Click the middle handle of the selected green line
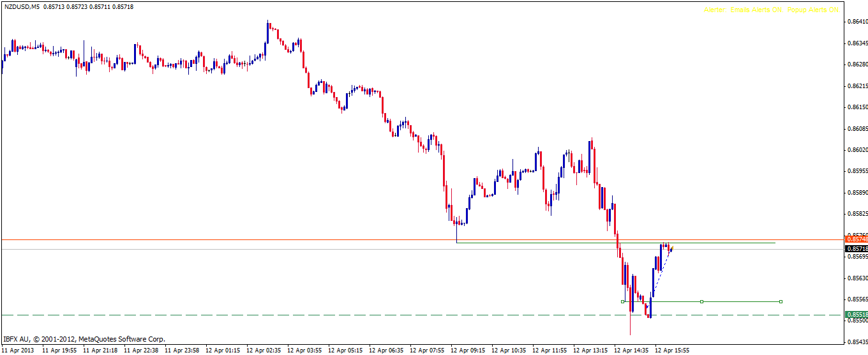868x355 pixels. (701, 301)
